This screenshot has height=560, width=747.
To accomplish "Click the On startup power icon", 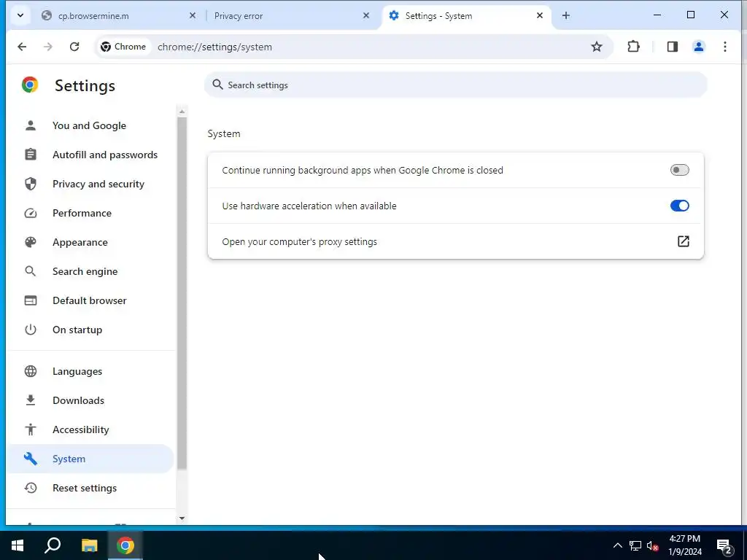I will [31, 330].
